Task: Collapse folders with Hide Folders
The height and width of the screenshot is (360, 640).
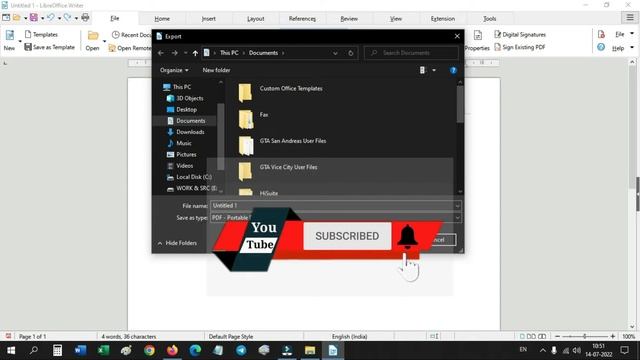Action: (177, 243)
